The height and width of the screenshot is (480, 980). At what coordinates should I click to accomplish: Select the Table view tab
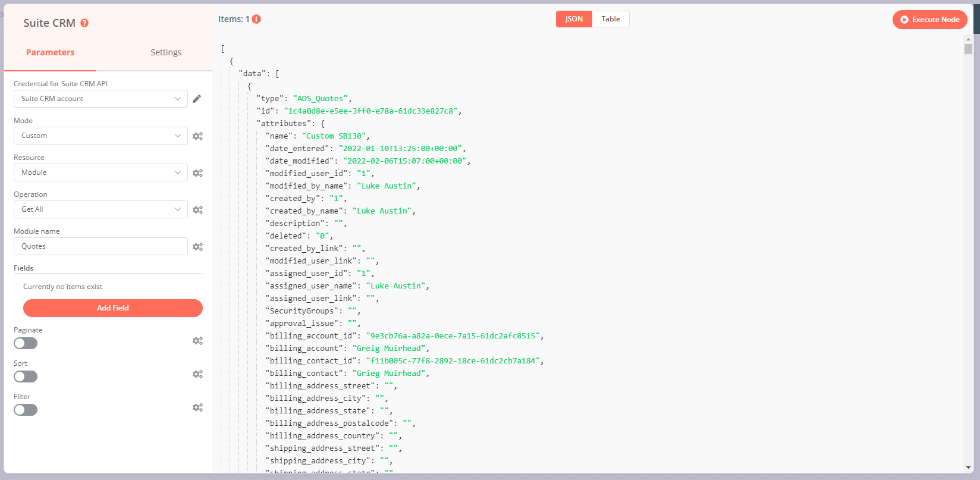611,19
